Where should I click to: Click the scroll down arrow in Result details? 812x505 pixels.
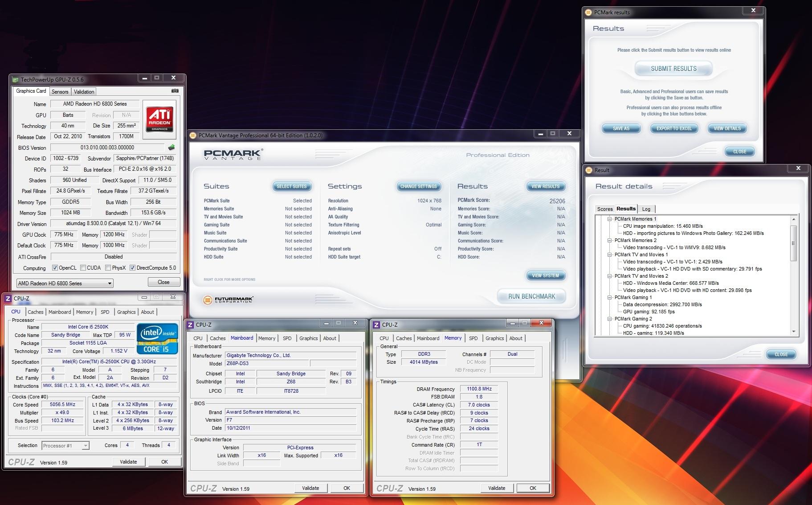[x=793, y=332]
